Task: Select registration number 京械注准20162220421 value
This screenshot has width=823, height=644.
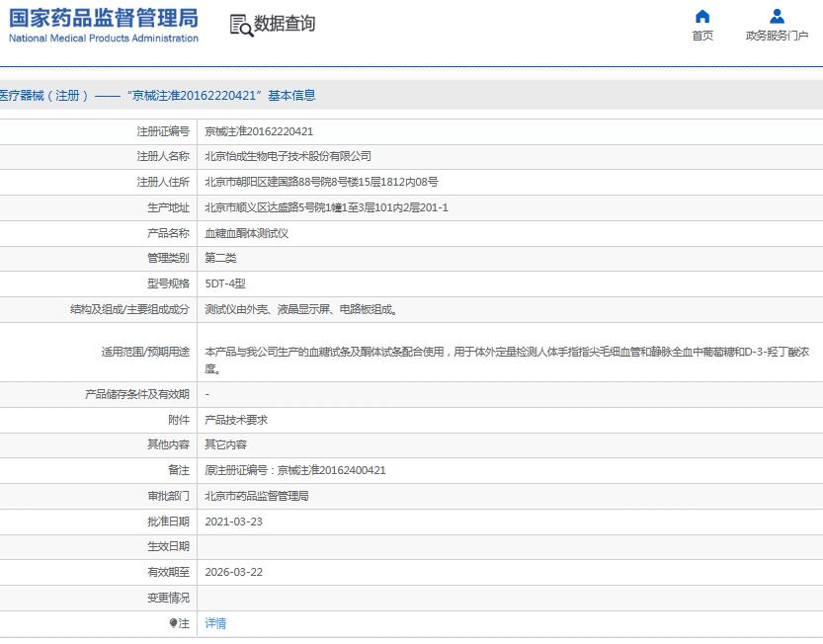Action: (x=259, y=131)
